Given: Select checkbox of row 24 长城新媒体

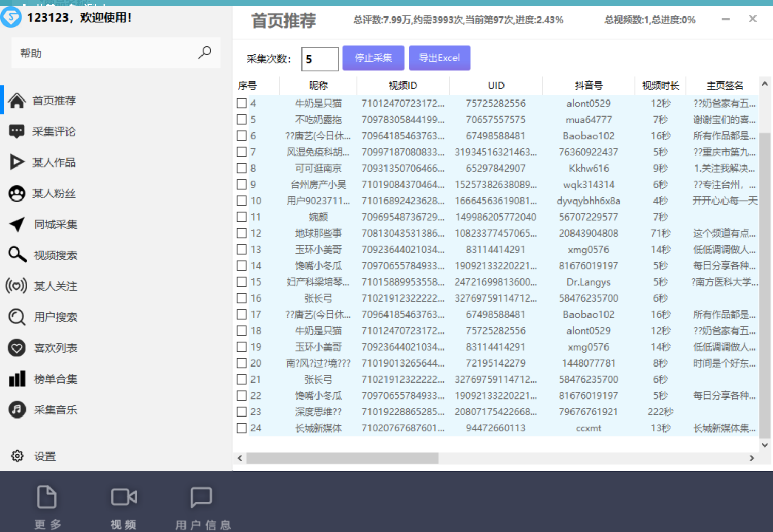Looking at the screenshot, I should point(241,428).
